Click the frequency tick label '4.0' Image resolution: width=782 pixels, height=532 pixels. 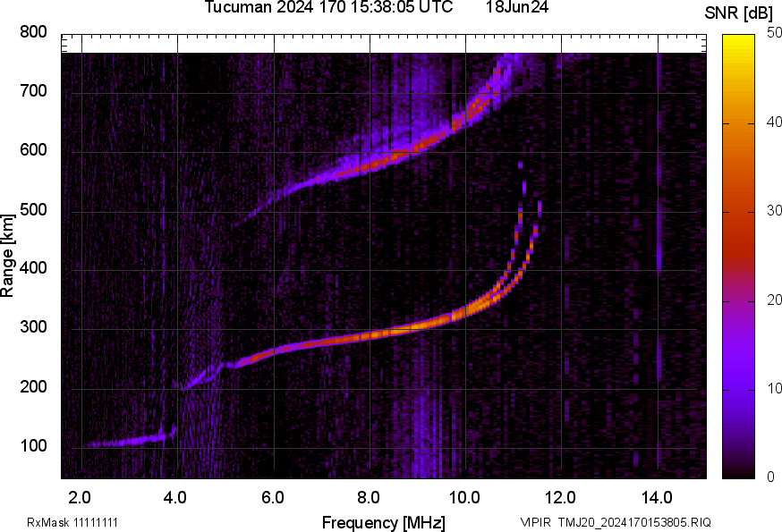(175, 497)
